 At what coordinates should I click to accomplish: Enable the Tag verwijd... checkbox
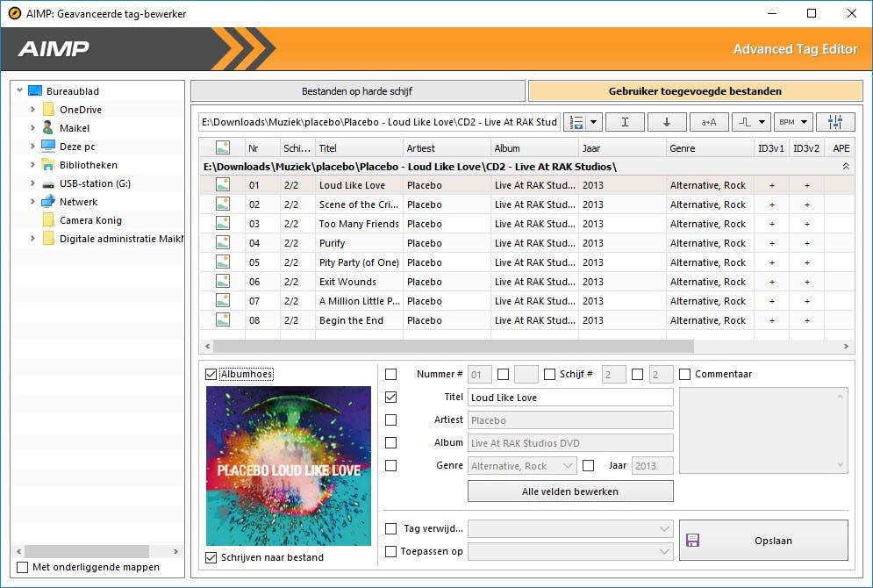click(x=390, y=528)
